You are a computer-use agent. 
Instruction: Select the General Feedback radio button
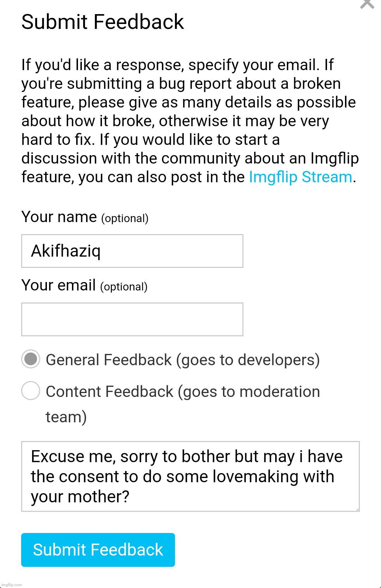tap(31, 360)
